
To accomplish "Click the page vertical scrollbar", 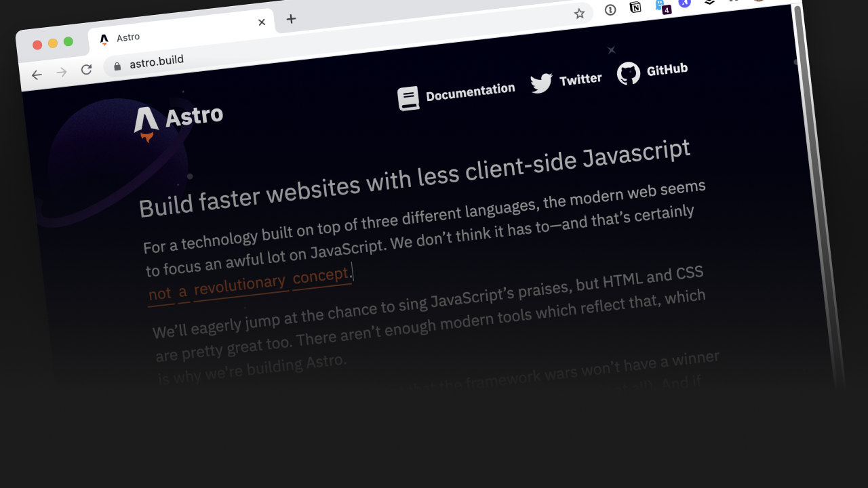I will [x=821, y=197].
